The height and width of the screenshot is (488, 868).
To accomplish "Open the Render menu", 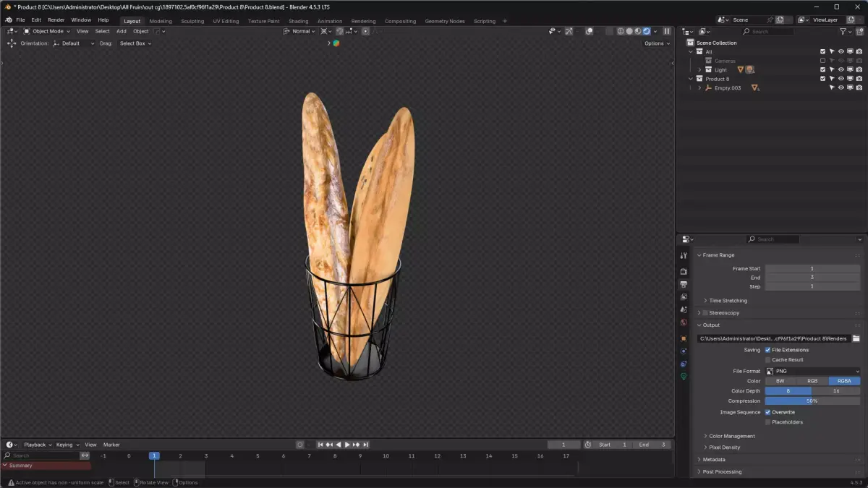I will coord(56,20).
